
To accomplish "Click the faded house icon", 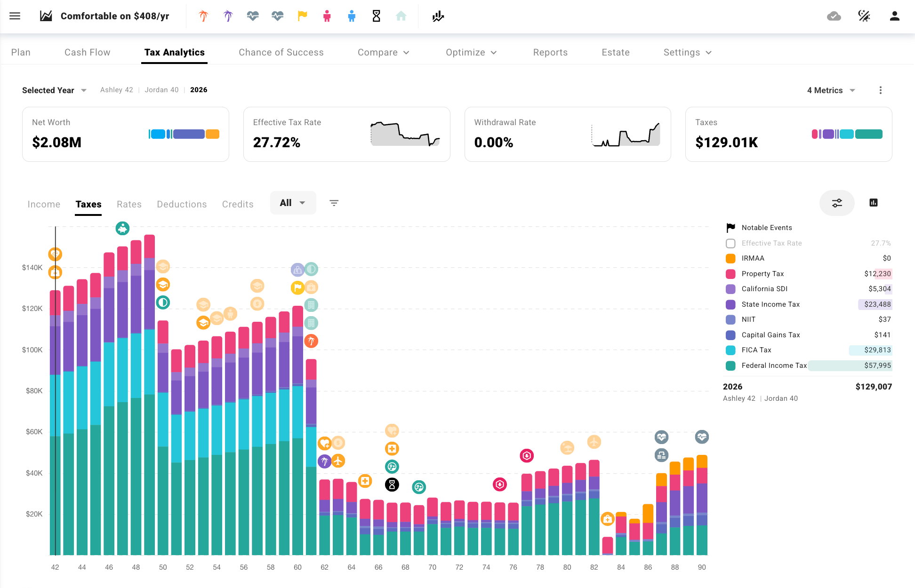I will pyautogui.click(x=401, y=16).
